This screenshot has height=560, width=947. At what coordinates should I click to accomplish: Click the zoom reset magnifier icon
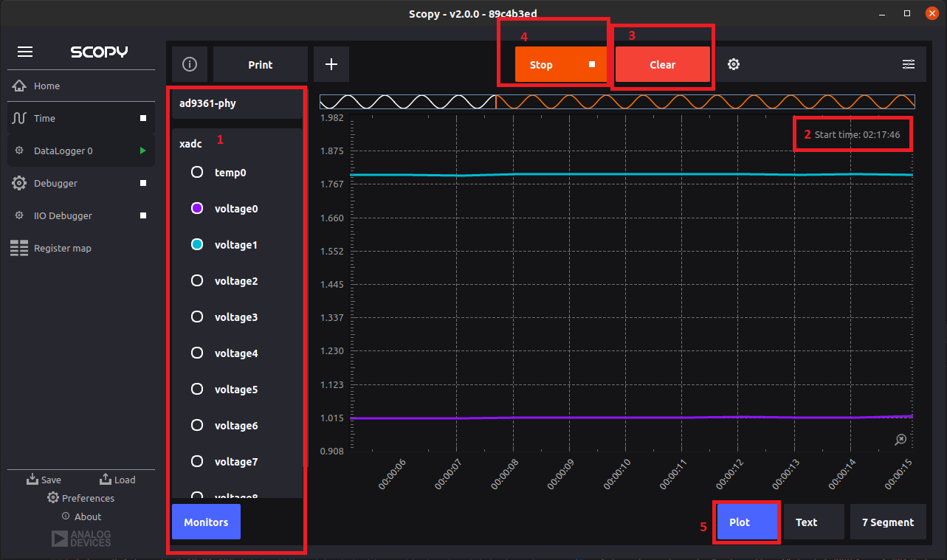(900, 440)
